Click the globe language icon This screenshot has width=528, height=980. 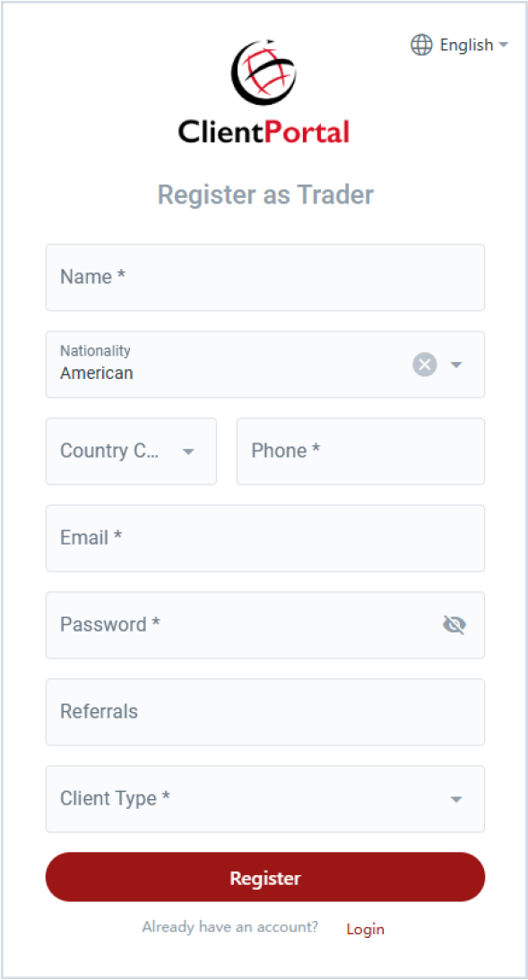tap(421, 45)
